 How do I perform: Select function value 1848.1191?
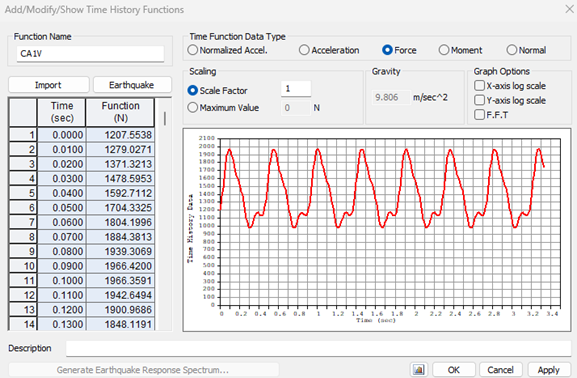click(120, 324)
